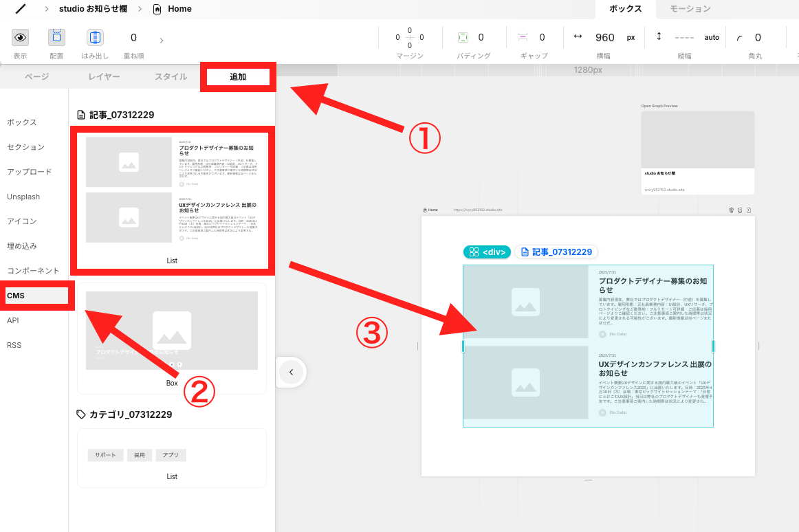Click the 横幅 width value field 960
The width and height of the screenshot is (799, 532).
pos(604,38)
